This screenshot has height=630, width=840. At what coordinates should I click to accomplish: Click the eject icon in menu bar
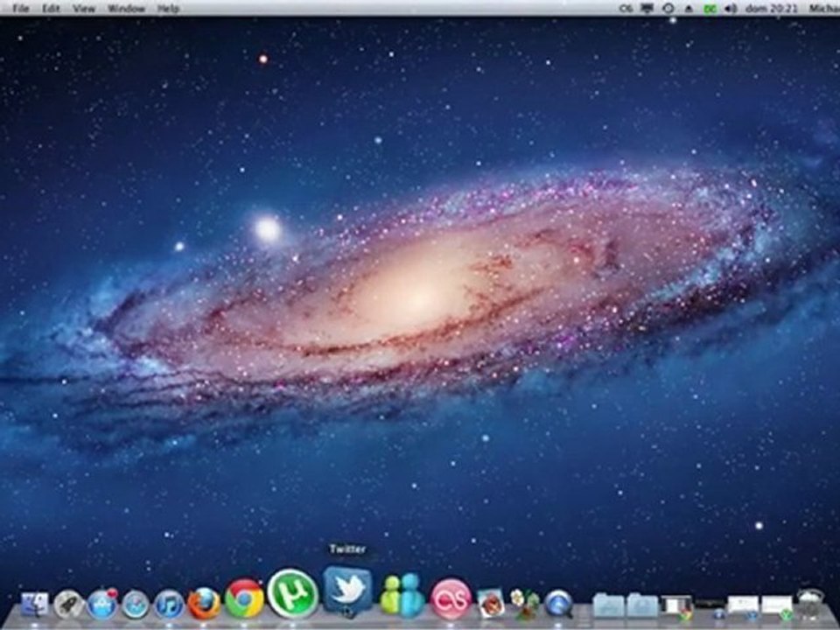(689, 8)
